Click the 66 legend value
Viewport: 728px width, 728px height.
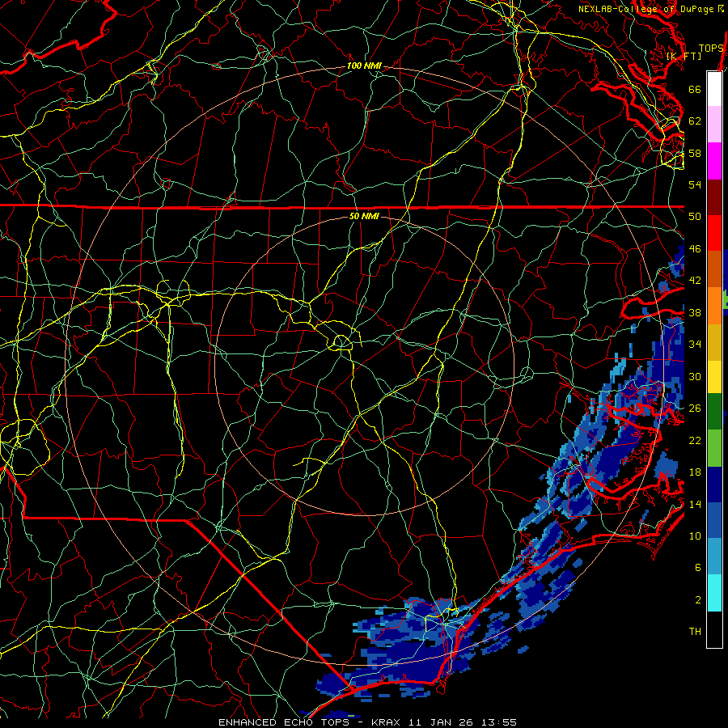695,89
